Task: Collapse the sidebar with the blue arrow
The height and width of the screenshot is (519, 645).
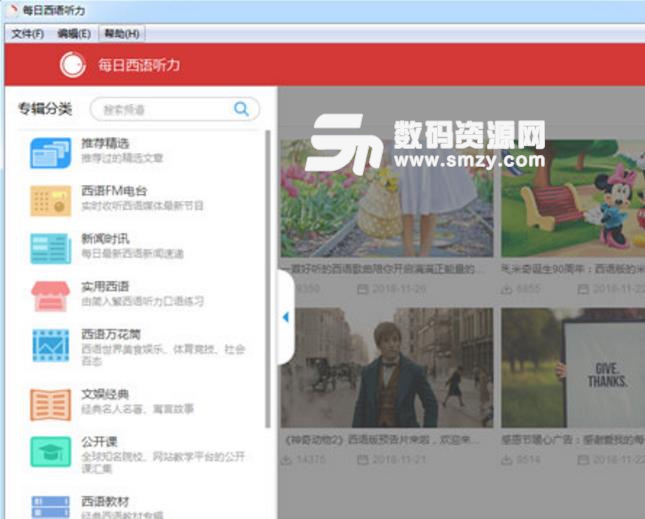Action: 286,317
